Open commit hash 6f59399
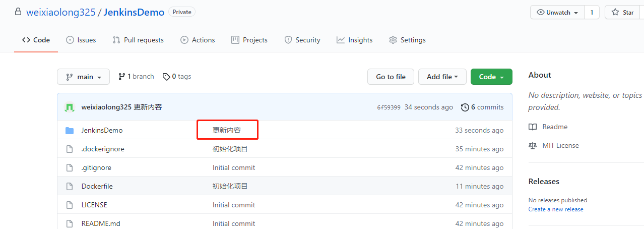Image resolution: width=644 pixels, height=229 pixels. click(389, 107)
